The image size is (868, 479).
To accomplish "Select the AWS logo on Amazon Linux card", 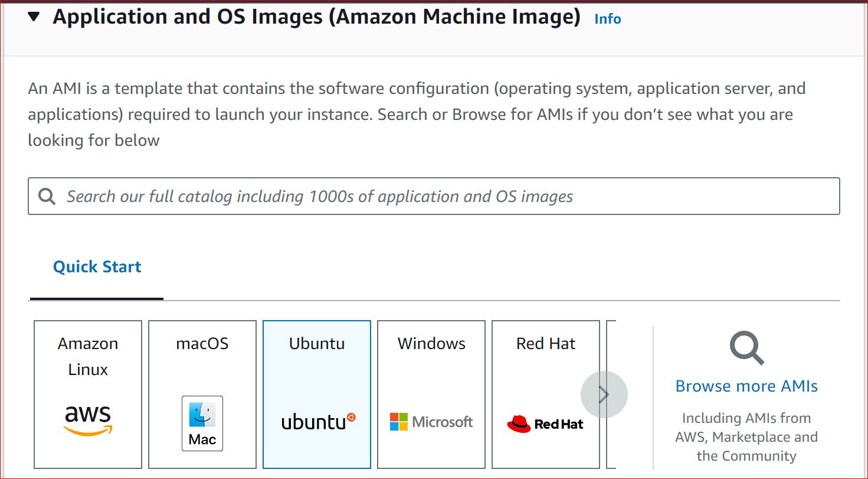I will click(x=87, y=419).
